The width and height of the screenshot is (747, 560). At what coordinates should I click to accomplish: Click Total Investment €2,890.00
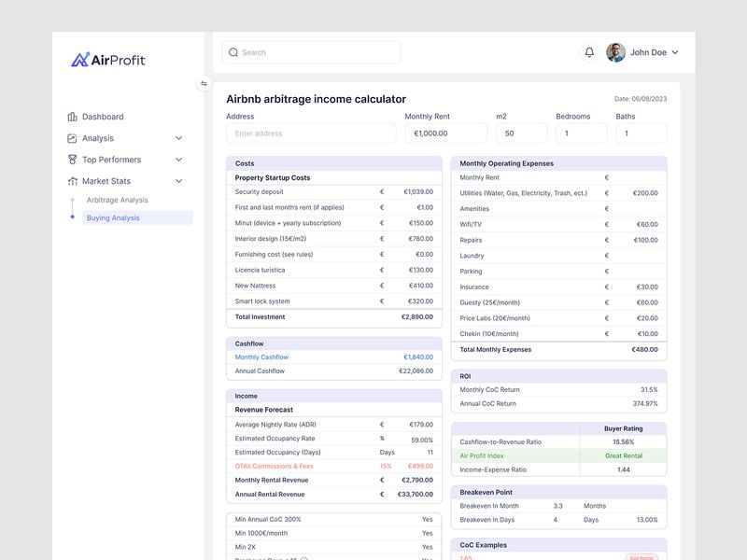point(416,316)
